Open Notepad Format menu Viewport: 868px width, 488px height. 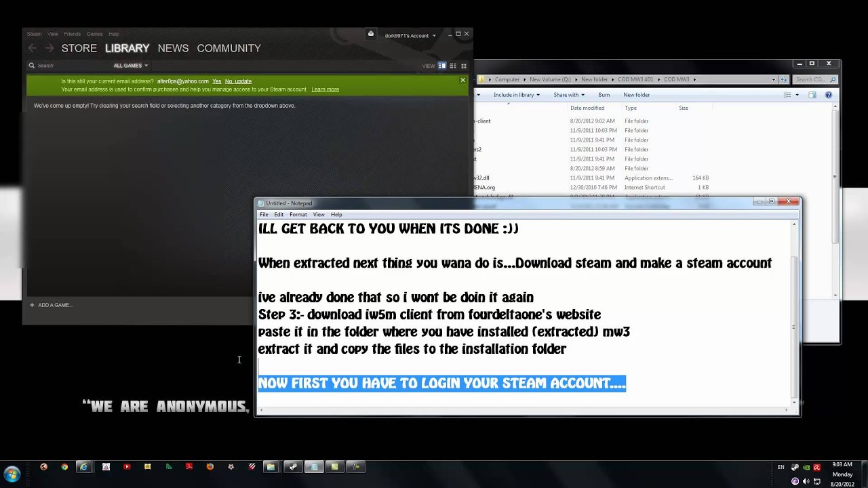click(x=298, y=214)
